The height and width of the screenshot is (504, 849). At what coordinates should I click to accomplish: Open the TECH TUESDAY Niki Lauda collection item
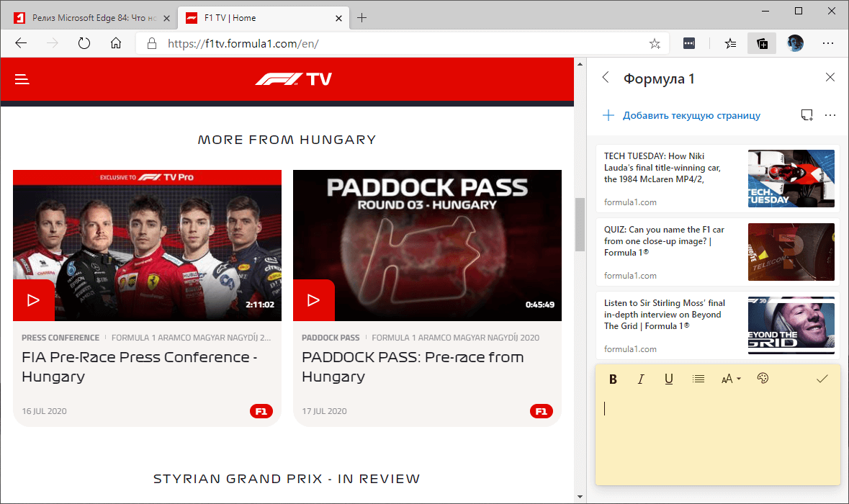717,179
